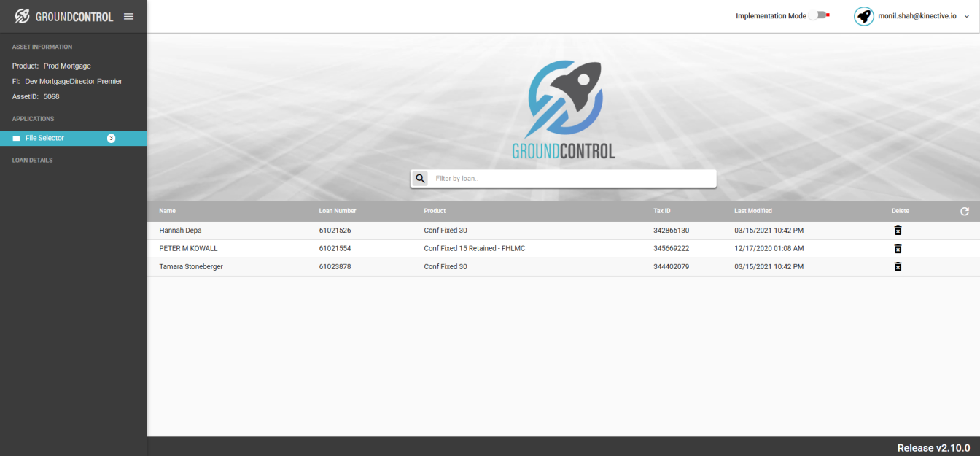Sort by the Loan Number column header
This screenshot has width=980, height=456.
click(338, 211)
